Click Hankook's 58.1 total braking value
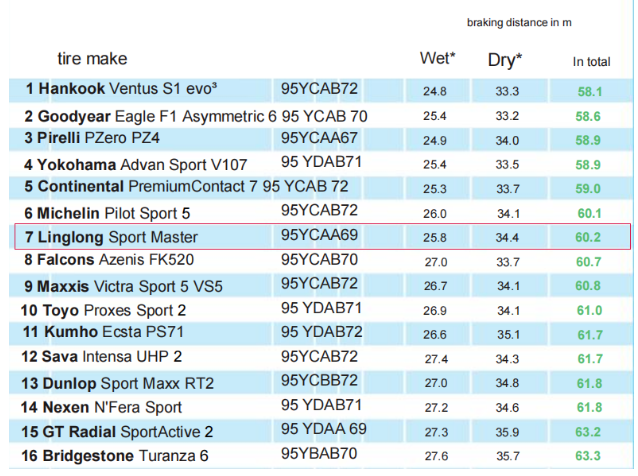Image resolution: width=638 pixels, height=476 pixels. (590, 92)
